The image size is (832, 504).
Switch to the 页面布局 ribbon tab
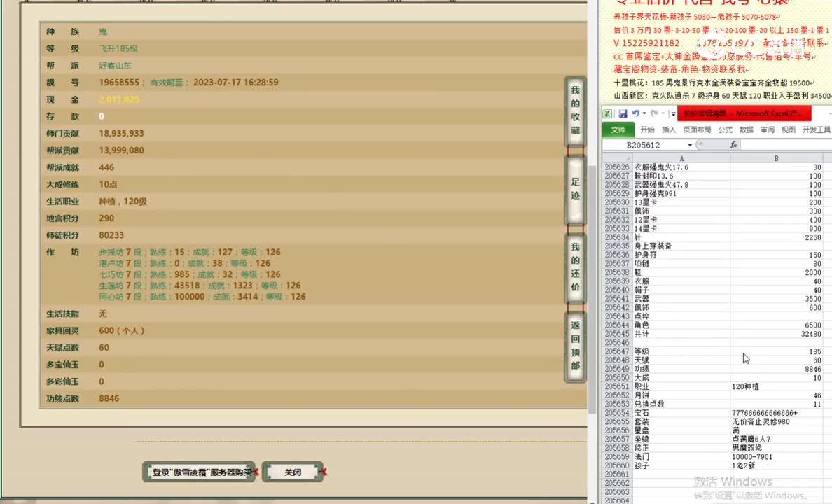697,129
